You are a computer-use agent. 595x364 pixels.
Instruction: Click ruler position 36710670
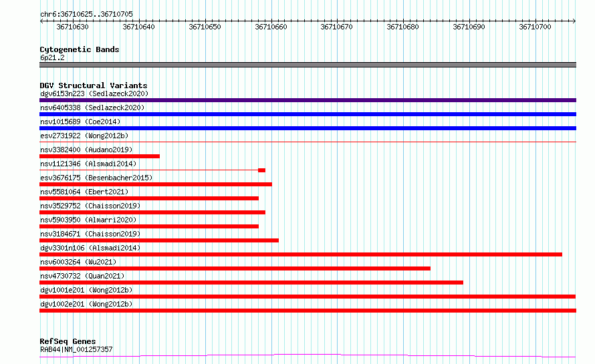tap(336, 27)
